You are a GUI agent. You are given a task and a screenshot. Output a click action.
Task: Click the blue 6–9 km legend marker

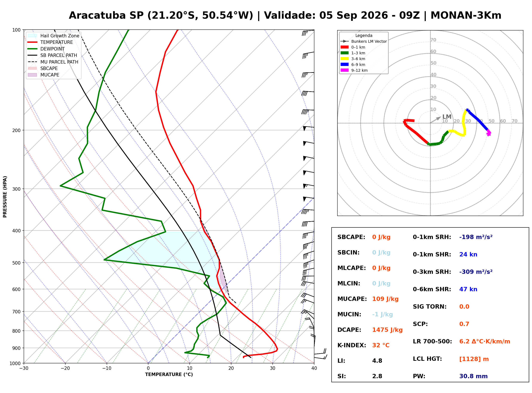coord(344,64)
